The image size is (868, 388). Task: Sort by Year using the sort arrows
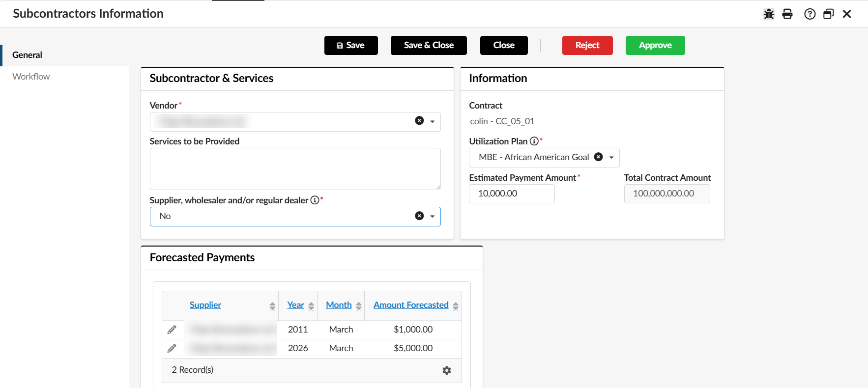pyautogui.click(x=311, y=306)
